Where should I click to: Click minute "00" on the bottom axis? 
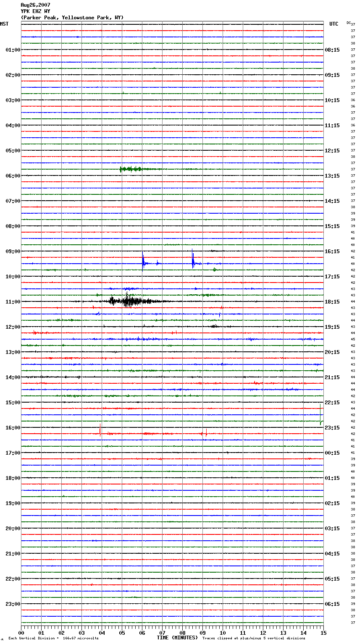pos(21,633)
